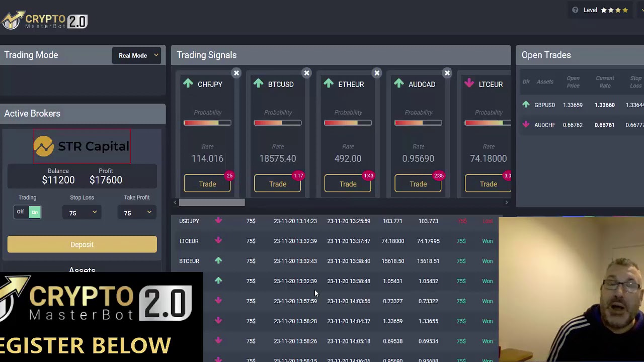
Task: Trade the LTCEUR signal
Action: coord(488,184)
